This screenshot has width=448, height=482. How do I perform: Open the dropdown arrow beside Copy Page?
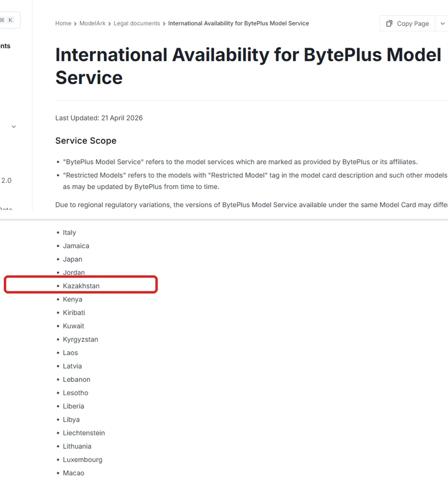(442, 23)
